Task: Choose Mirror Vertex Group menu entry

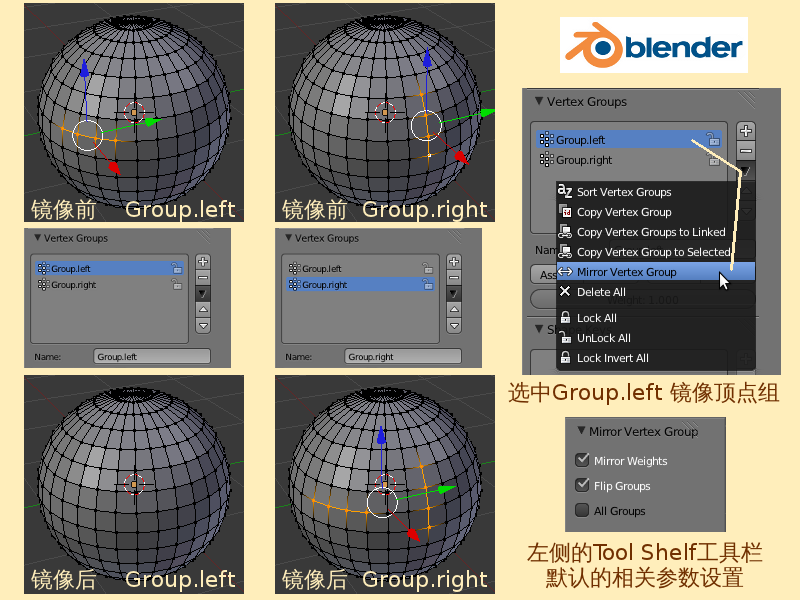Action: 655,271
